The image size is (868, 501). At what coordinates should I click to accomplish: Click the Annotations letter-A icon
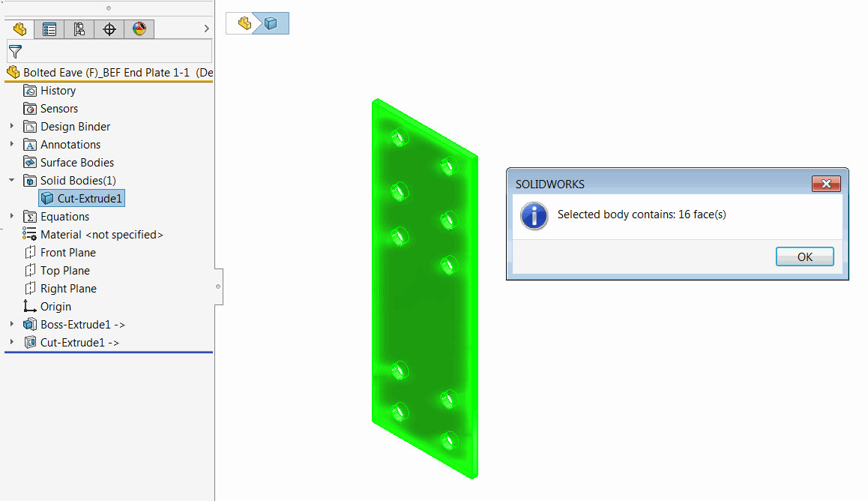30,145
